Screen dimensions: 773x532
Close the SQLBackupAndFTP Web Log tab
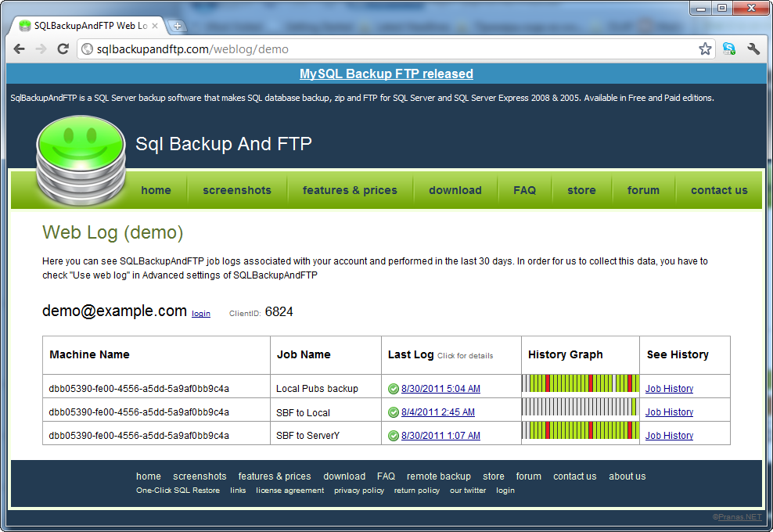click(x=155, y=26)
